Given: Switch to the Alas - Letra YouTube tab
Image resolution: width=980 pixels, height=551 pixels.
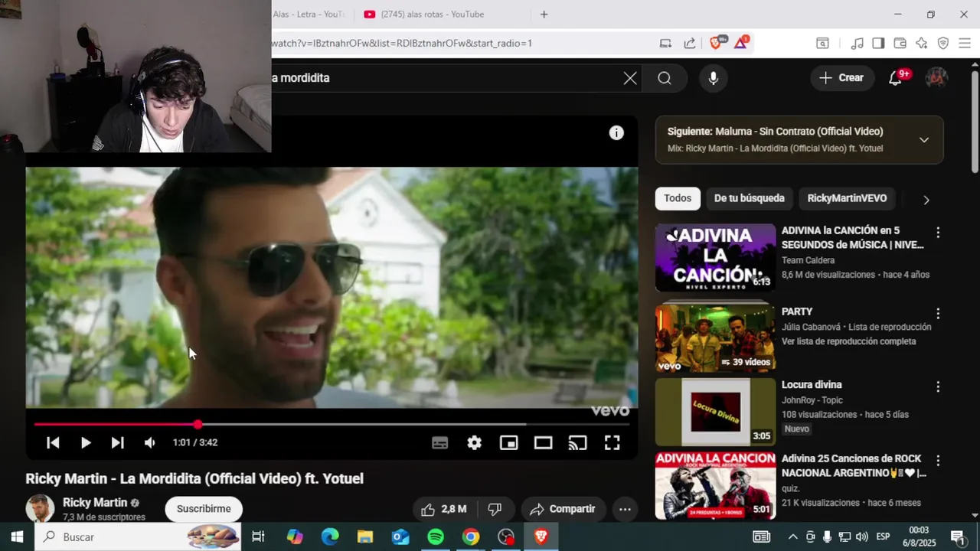Looking at the screenshot, I should pyautogui.click(x=310, y=15).
